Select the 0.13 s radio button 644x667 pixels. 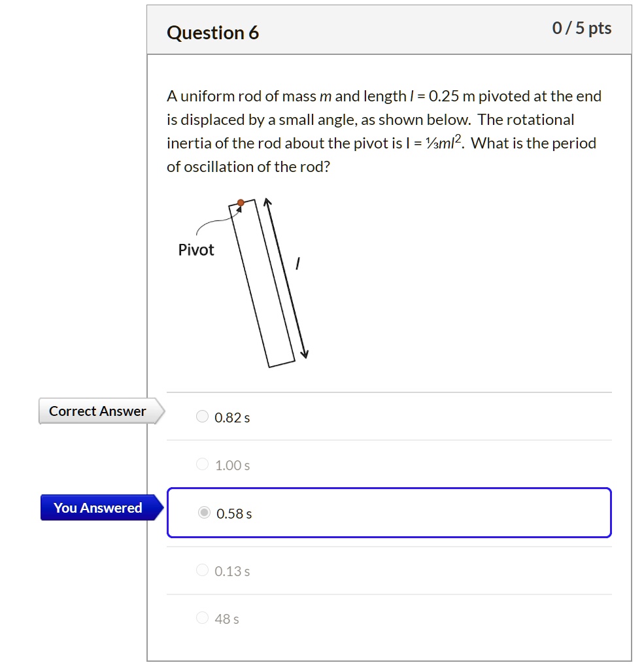pos(202,570)
